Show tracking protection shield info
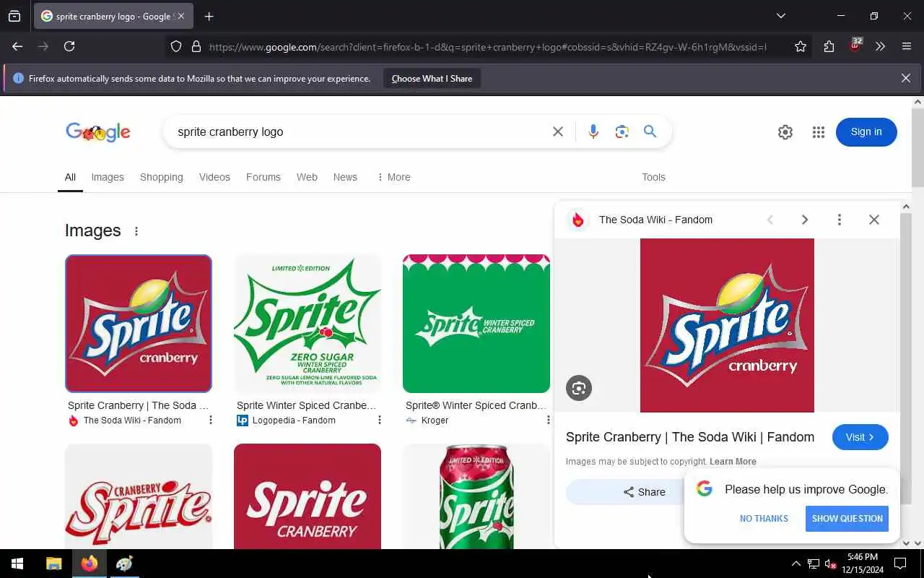 176,46
